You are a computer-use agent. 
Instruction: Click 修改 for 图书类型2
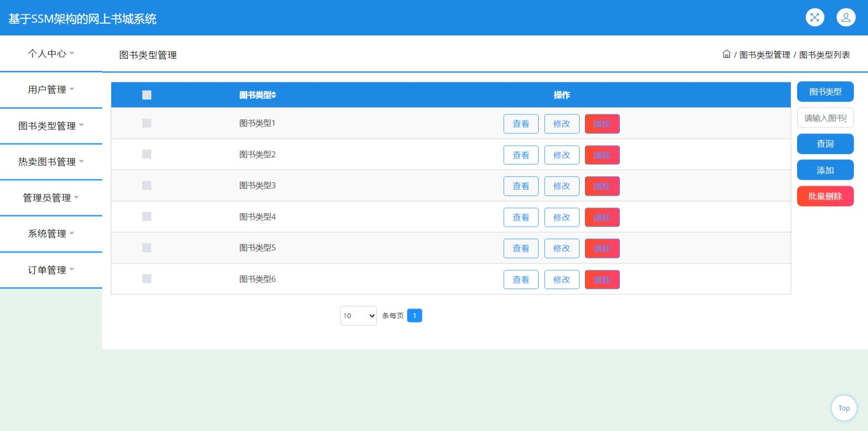[562, 155]
